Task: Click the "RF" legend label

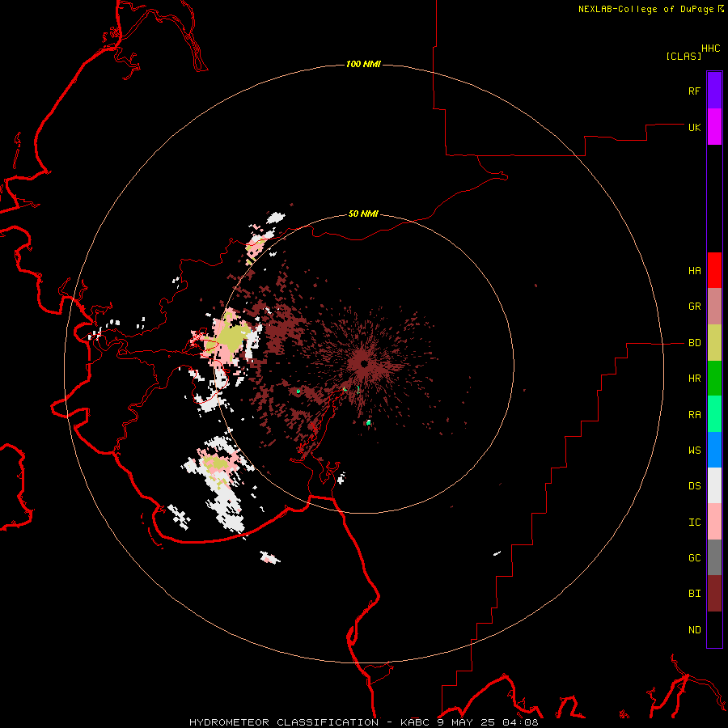Action: tap(694, 91)
